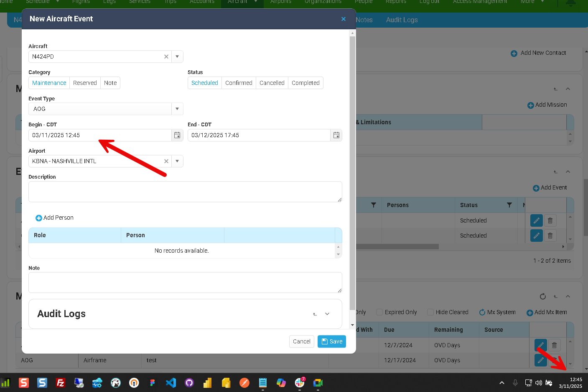Viewport: 588px width, 392px height.
Task: Click the Add Person plus icon
Action: tap(39, 218)
